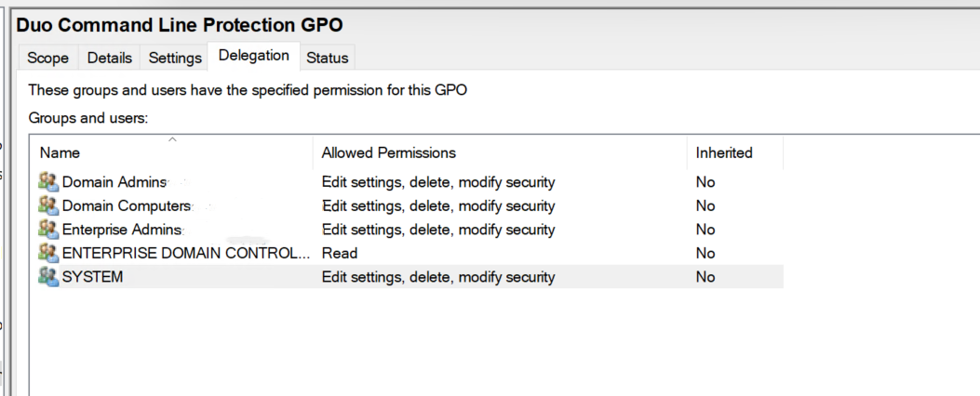Click the Read permission for ENTERPRISE DOMAIN CONTROLLERS
Image resolution: width=980 pixels, height=396 pixels.
[340, 253]
